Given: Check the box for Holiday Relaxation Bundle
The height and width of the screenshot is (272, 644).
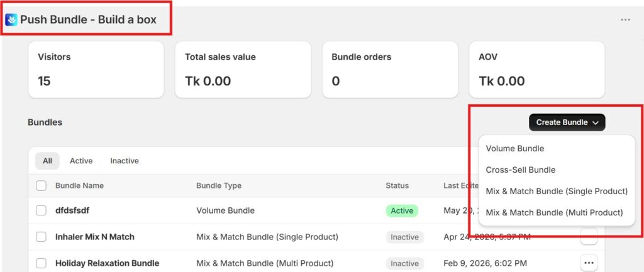Looking at the screenshot, I should pyautogui.click(x=41, y=263).
